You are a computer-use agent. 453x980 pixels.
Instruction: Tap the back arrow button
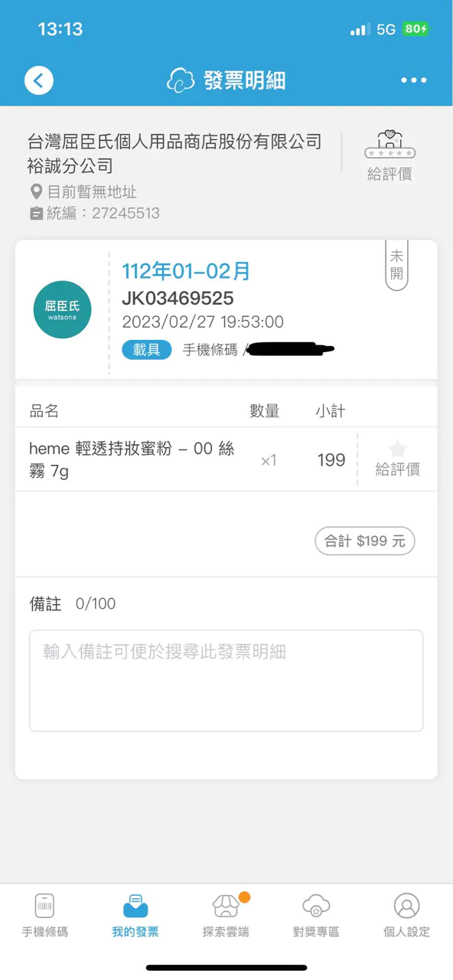click(39, 80)
